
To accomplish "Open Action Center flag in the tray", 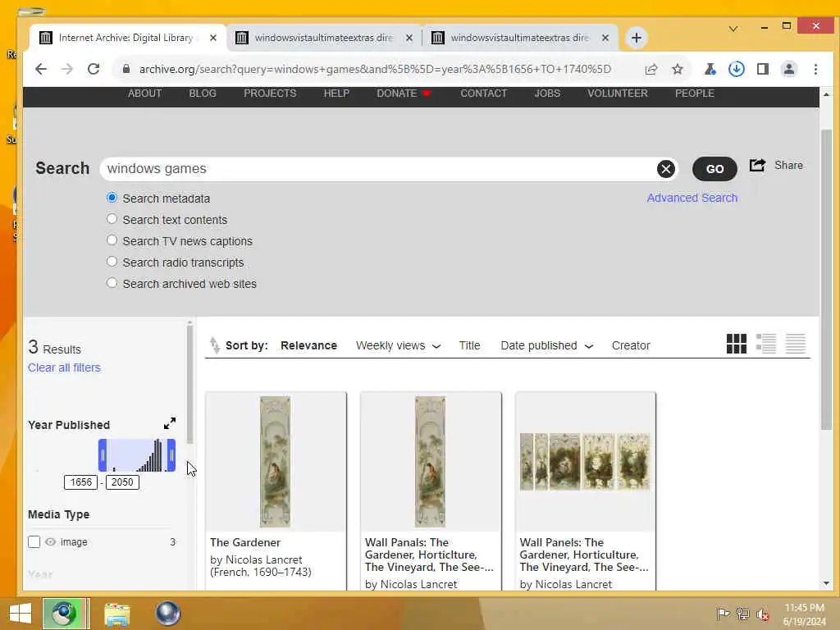I will click(x=723, y=614).
